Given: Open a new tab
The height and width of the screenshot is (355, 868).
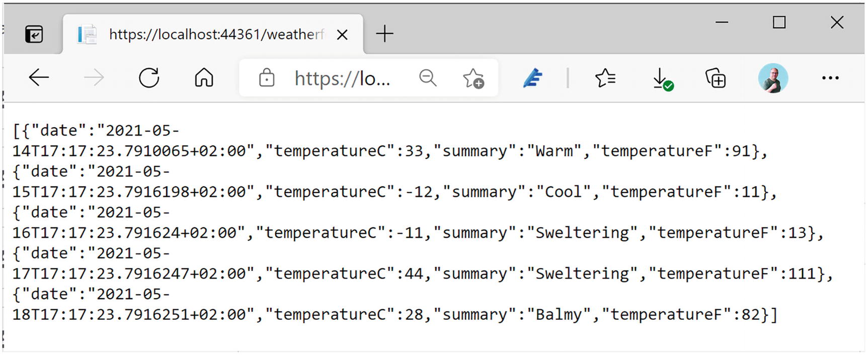Looking at the screenshot, I should [384, 34].
